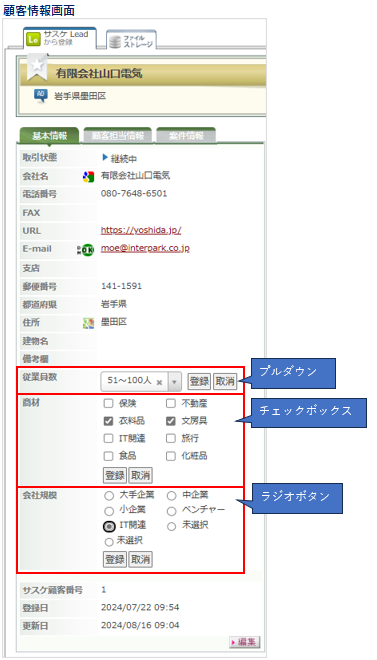
Task: Click the green Le icon on サスケ Lead tab
Action: [33, 39]
